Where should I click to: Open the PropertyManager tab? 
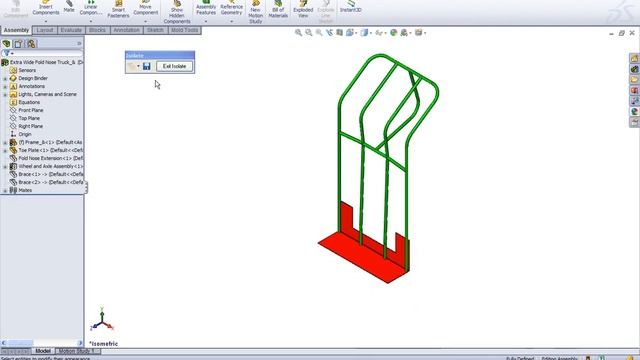pyautogui.click(x=18, y=44)
